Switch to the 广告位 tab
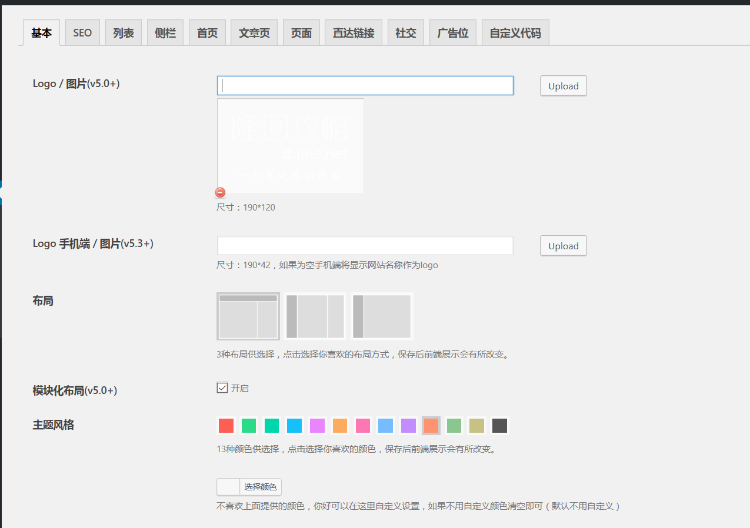 click(x=453, y=33)
